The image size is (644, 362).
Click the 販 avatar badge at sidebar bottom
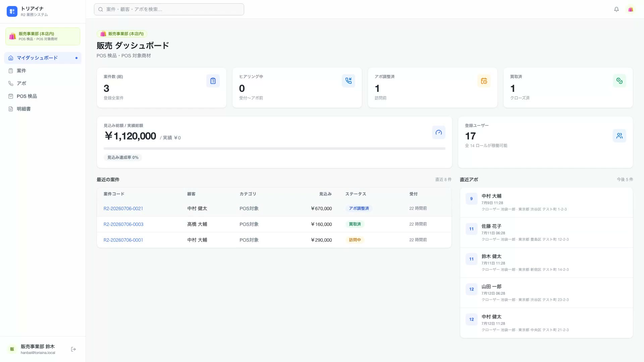point(12,349)
